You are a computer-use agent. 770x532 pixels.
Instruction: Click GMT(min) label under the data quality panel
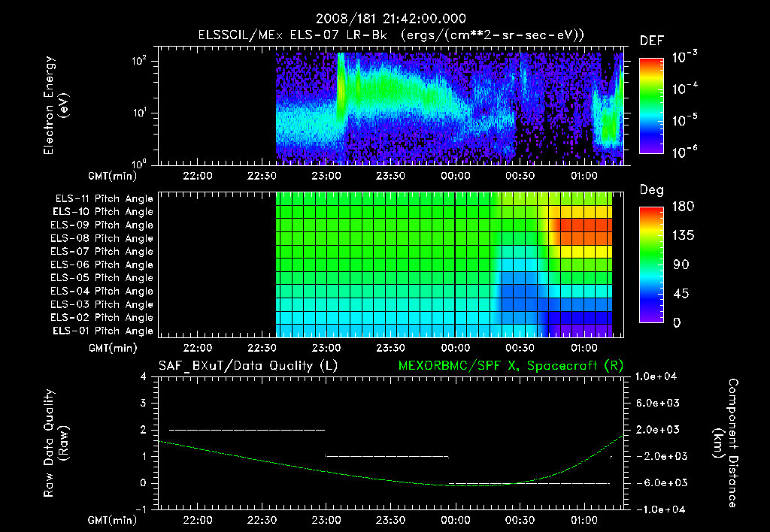point(113,520)
